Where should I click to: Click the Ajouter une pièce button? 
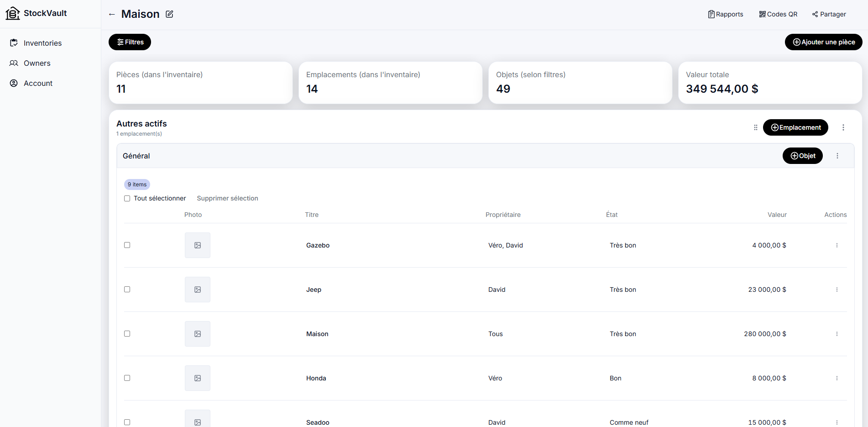[x=823, y=42]
